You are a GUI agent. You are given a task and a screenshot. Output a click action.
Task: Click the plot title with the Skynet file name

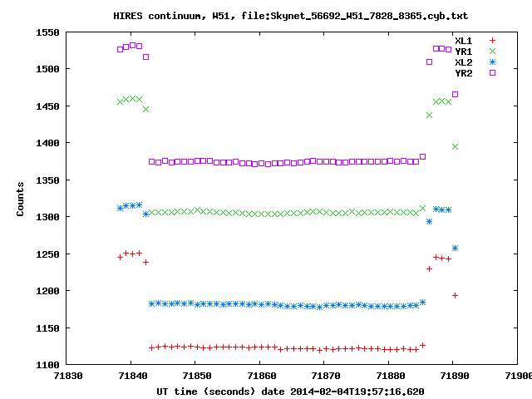pos(290,16)
